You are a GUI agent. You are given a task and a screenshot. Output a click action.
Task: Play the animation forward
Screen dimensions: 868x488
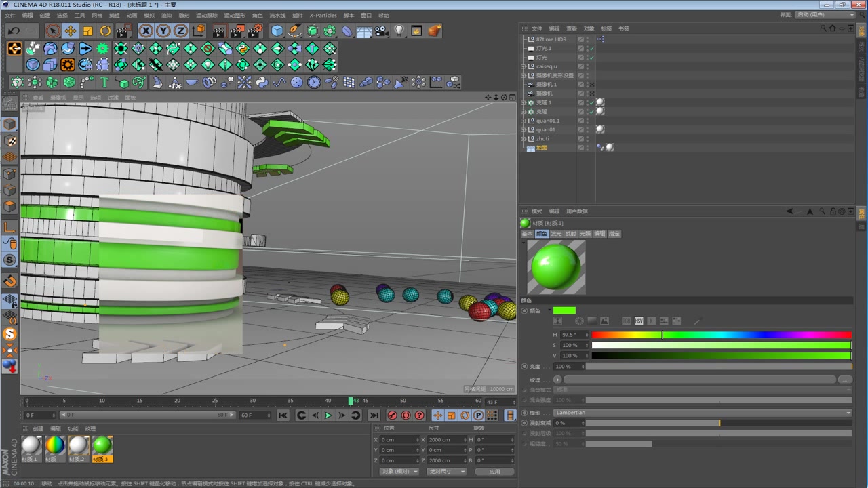328,415
